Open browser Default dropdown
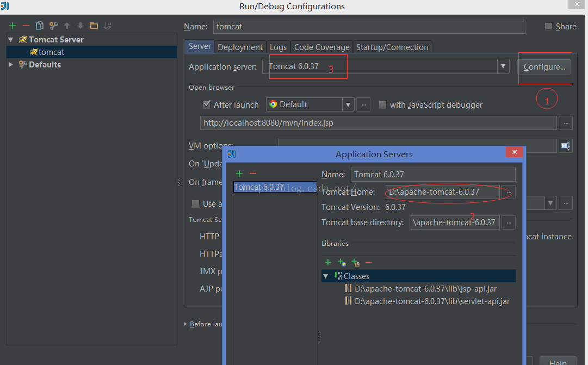588x365 pixels. pos(348,104)
